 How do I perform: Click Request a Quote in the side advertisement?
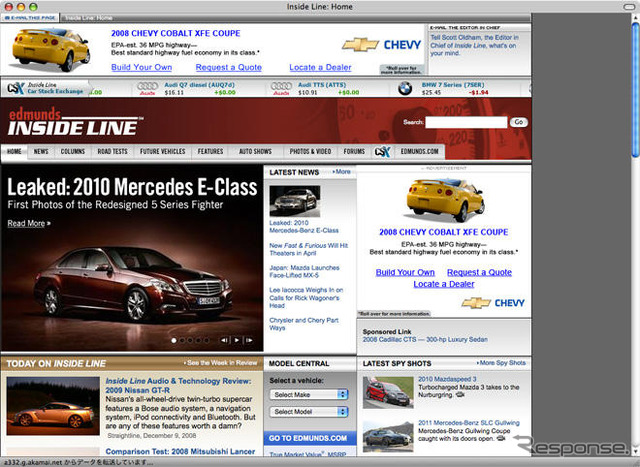coord(479,272)
